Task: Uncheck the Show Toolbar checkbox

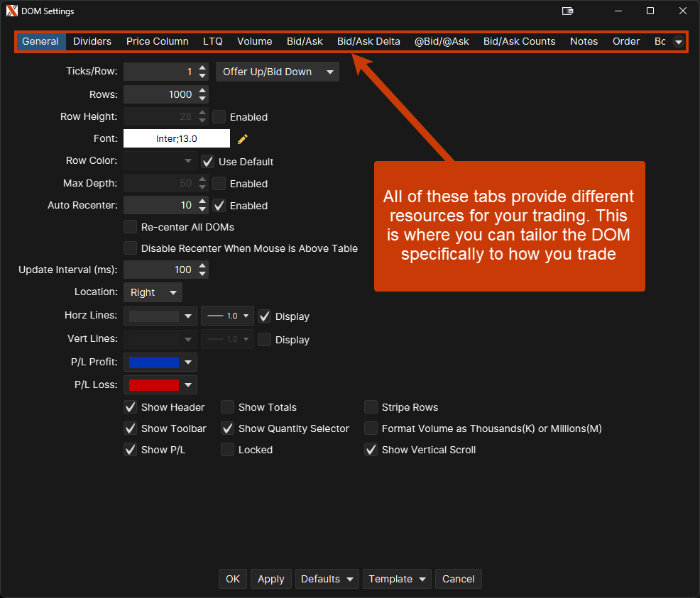Action: point(131,428)
